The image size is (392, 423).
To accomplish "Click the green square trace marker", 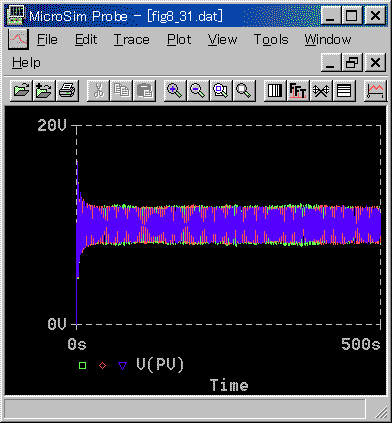I will (82, 365).
